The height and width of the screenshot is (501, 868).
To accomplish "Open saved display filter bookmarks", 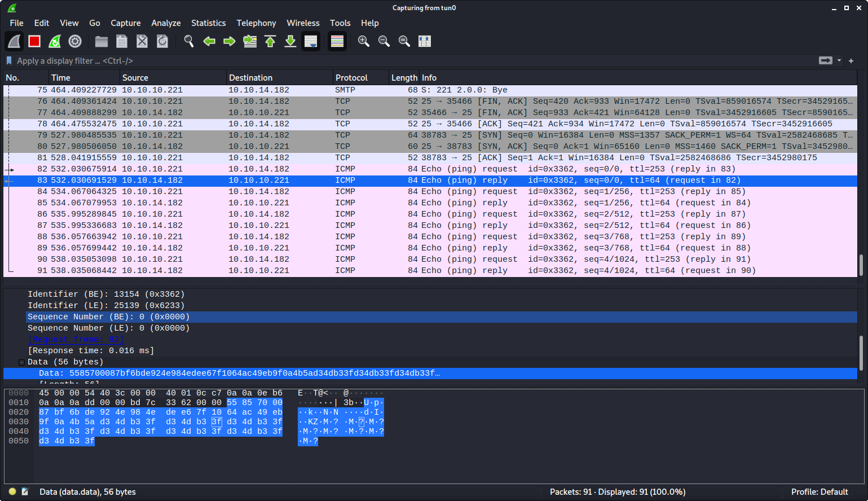I will [x=8, y=60].
